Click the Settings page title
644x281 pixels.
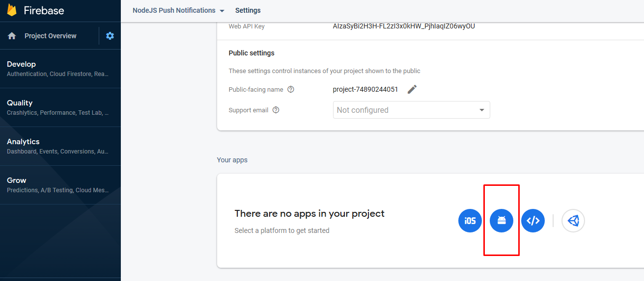point(248,10)
